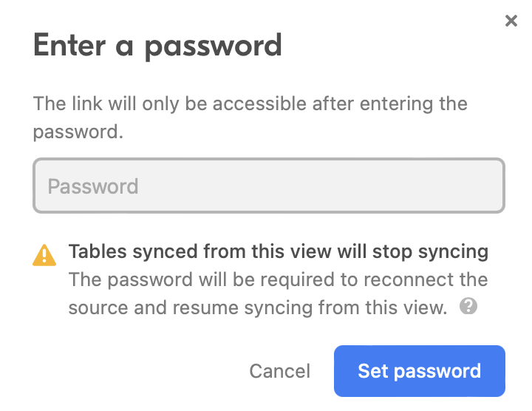The image size is (532, 411).
Task: Place cursor in the Password placeholder box
Action: 269,186
